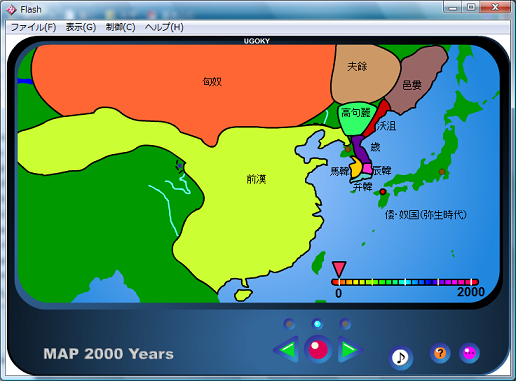This screenshot has width=516, height=381.
Task: Click the magenta round button
Action: 469,353
